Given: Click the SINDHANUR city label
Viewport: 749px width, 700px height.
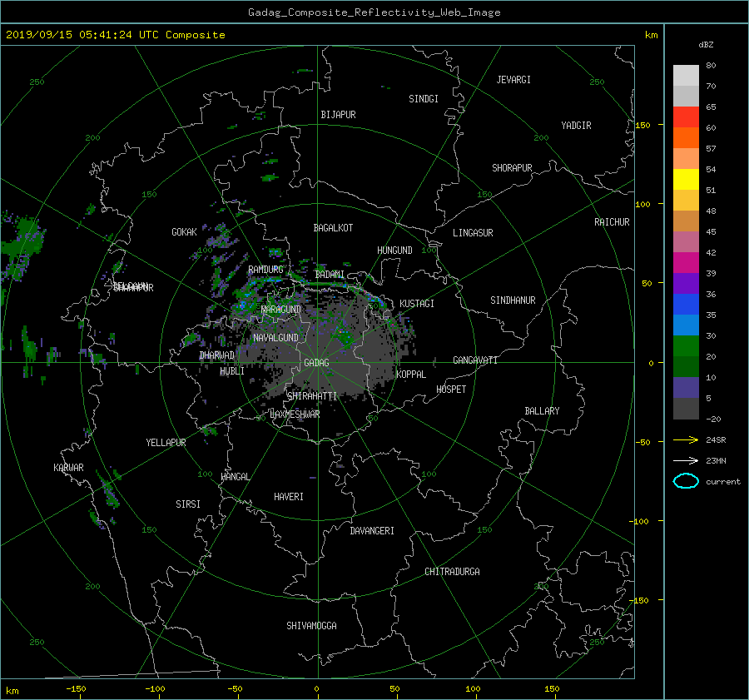Looking at the screenshot, I should pyautogui.click(x=513, y=300).
